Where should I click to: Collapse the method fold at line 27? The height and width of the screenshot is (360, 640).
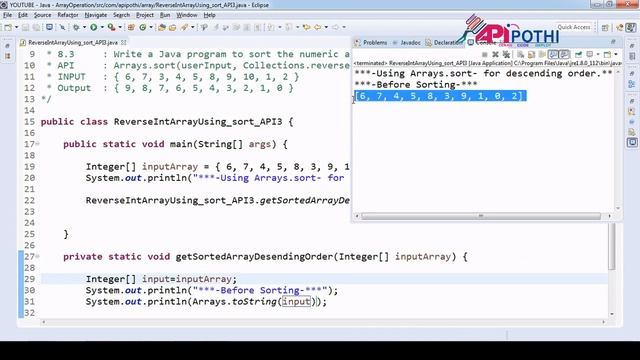tap(37, 256)
